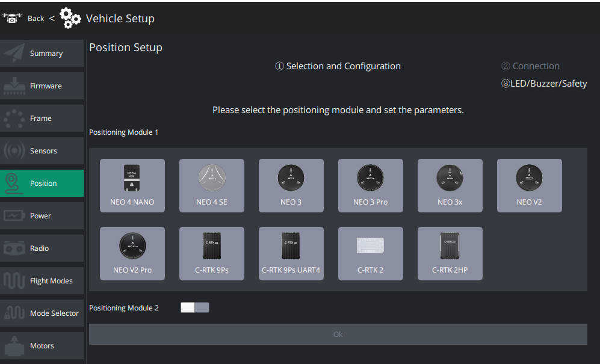The width and height of the screenshot is (600, 364).
Task: Pick the NEO V2 Pro module
Action: point(132,253)
